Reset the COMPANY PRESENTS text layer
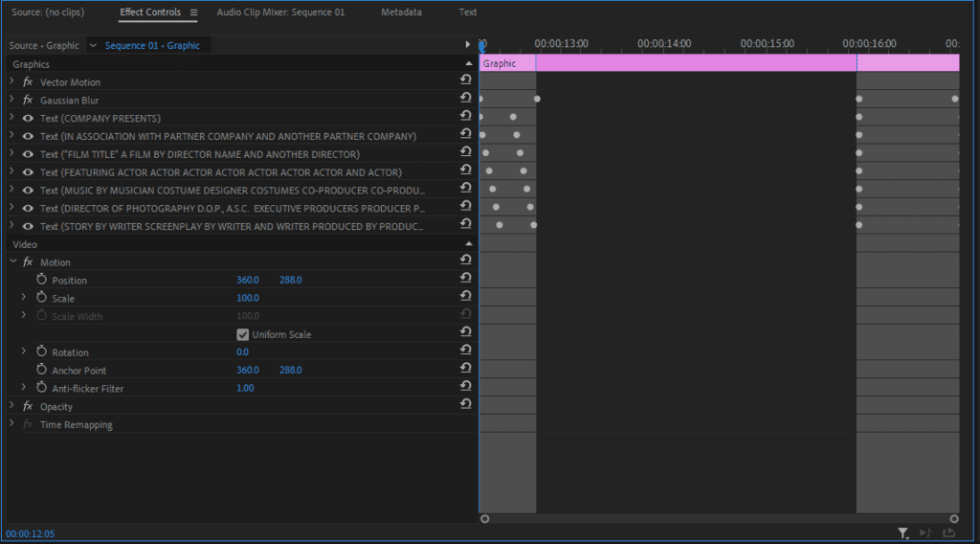980x544 pixels. (466, 116)
